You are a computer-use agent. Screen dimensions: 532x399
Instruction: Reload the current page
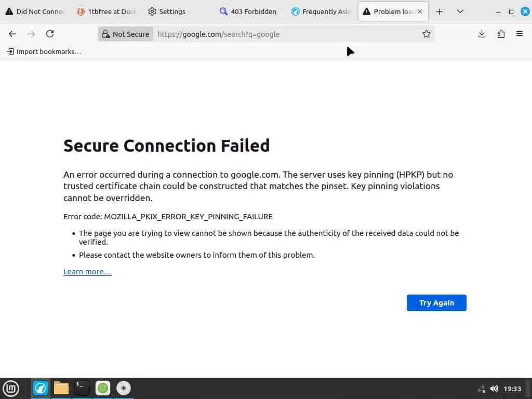[x=50, y=34]
